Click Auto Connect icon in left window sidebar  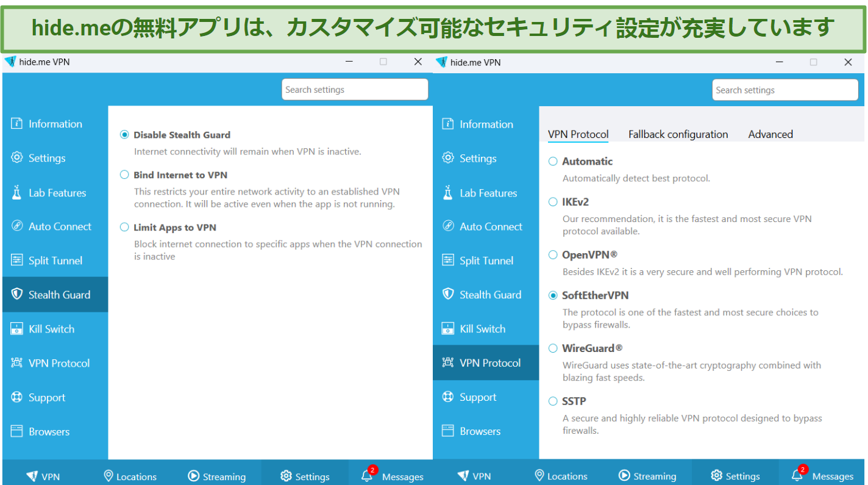17,226
